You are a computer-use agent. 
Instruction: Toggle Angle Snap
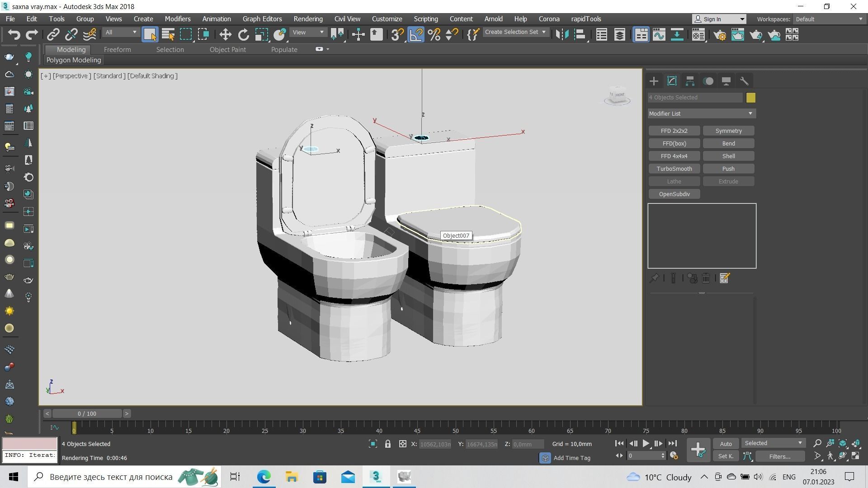click(x=416, y=35)
